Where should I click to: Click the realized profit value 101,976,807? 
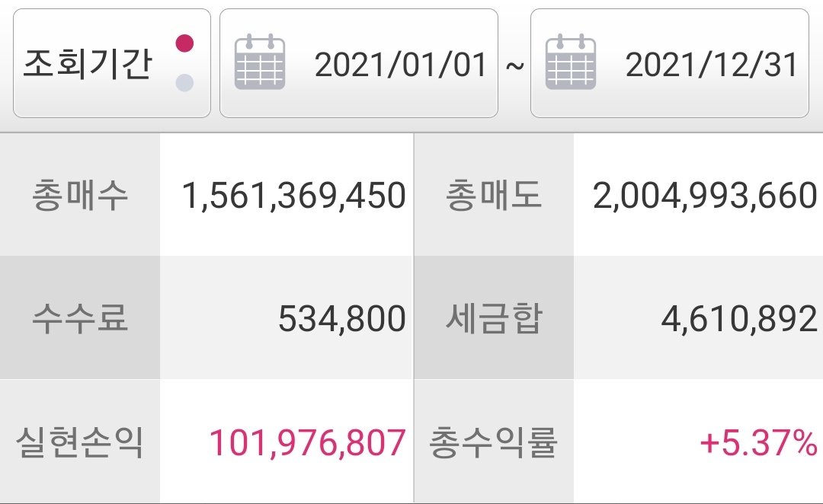[308, 442]
